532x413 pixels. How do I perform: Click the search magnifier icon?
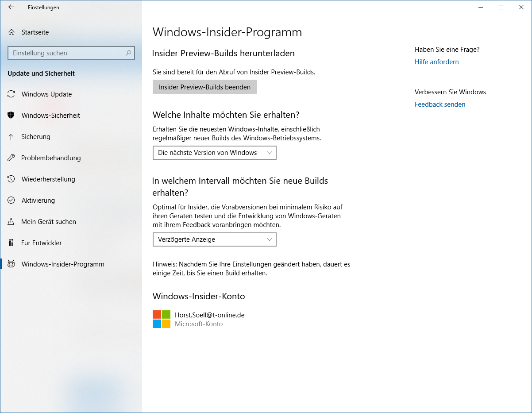128,53
